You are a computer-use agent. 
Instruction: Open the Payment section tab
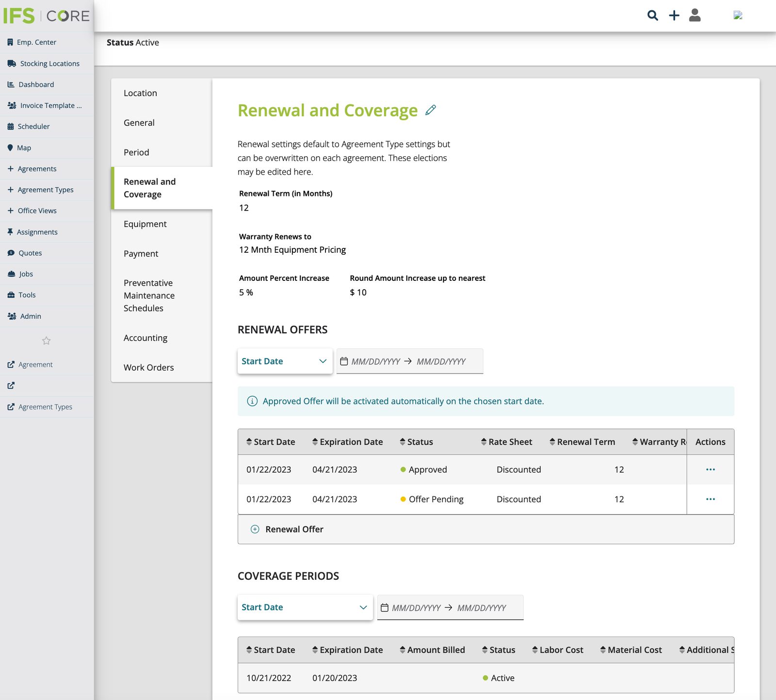pos(162,254)
